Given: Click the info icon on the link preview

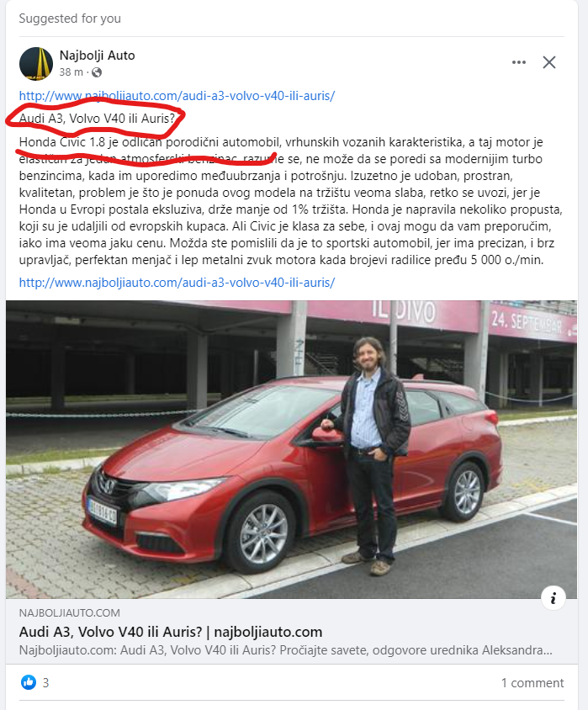Looking at the screenshot, I should [x=554, y=598].
